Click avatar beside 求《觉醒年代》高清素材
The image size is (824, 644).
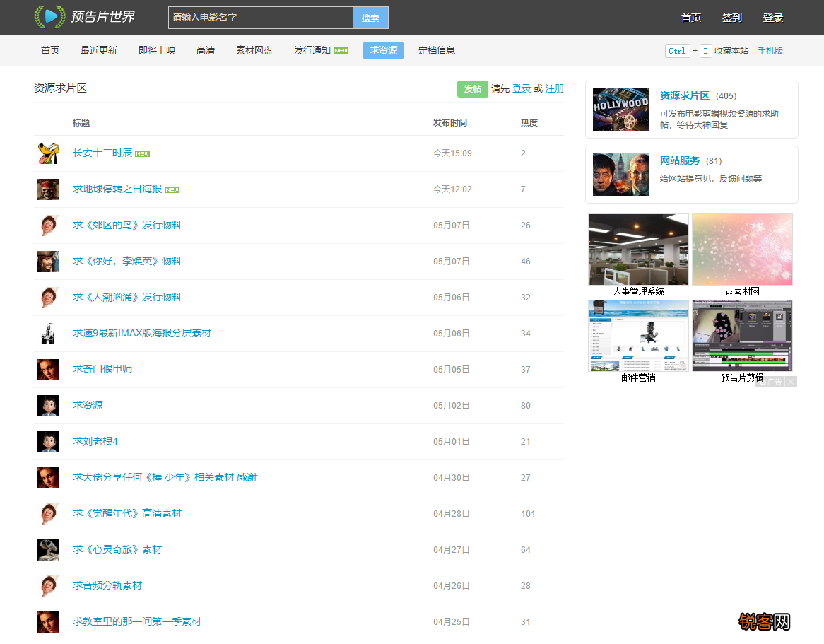[48, 514]
